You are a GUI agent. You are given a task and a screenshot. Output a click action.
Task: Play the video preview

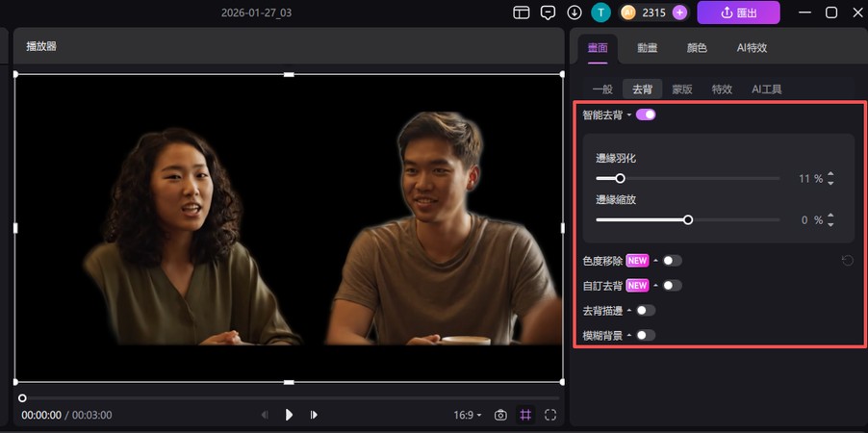coord(289,415)
